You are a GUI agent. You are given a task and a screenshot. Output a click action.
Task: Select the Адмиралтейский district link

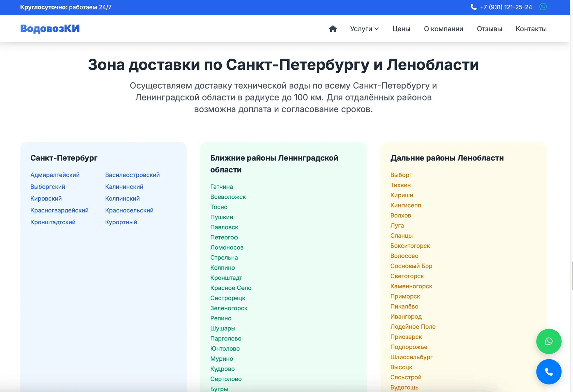pyautogui.click(x=55, y=175)
